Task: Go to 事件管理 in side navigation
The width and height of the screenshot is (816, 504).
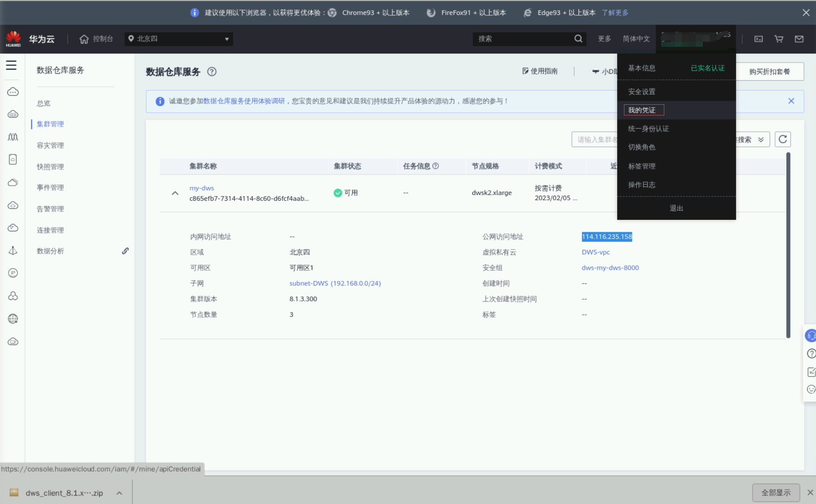Action: 51,188
